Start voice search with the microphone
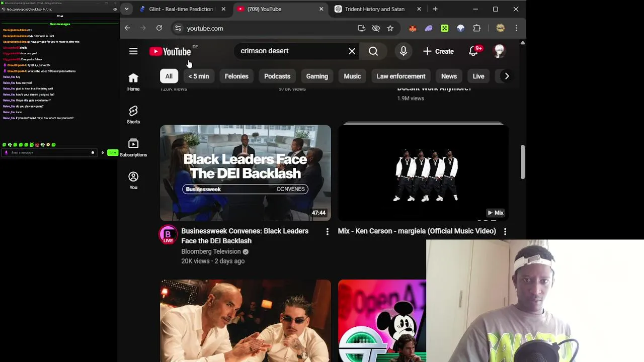This screenshot has height=362, width=644. [x=404, y=51]
